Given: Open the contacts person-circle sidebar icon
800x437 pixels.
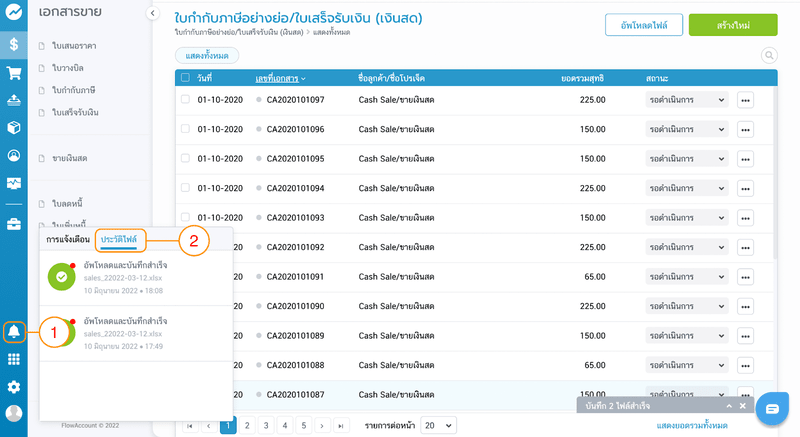Looking at the screenshot, I should [x=14, y=156].
